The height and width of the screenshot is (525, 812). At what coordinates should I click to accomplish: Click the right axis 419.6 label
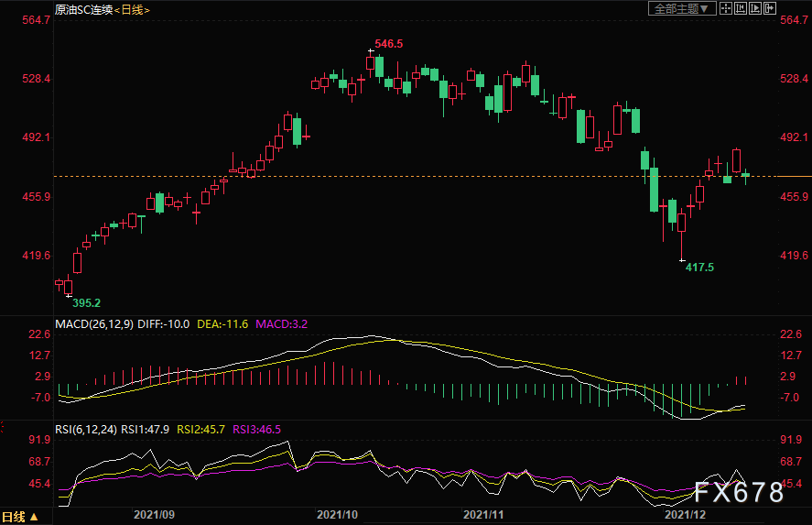[795, 256]
